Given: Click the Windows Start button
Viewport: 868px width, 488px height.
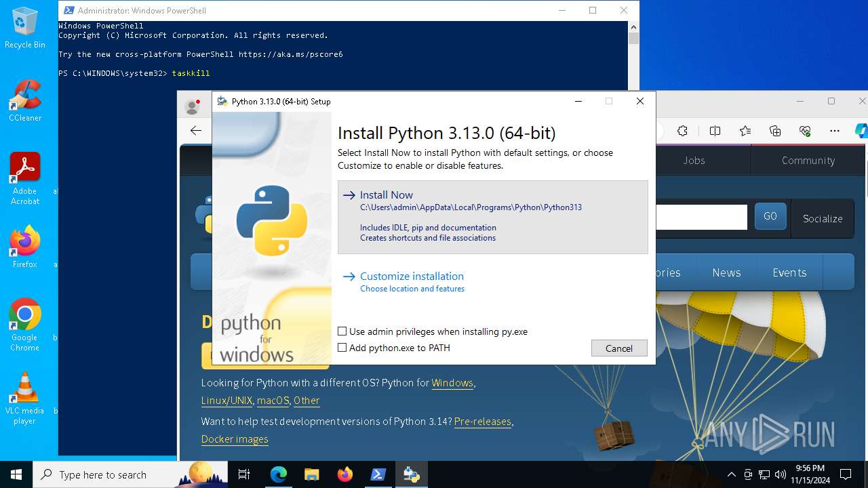Looking at the screenshot, I should tap(16, 474).
